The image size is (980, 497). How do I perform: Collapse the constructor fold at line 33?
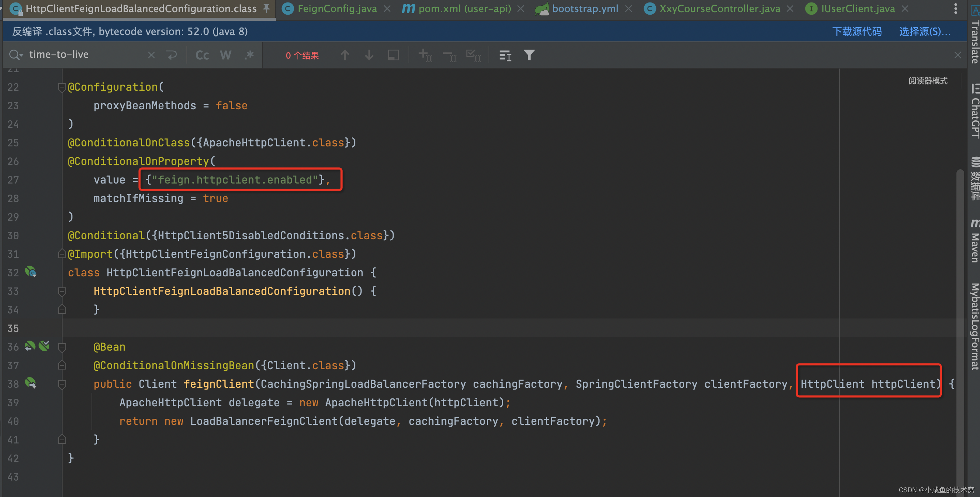click(x=62, y=291)
